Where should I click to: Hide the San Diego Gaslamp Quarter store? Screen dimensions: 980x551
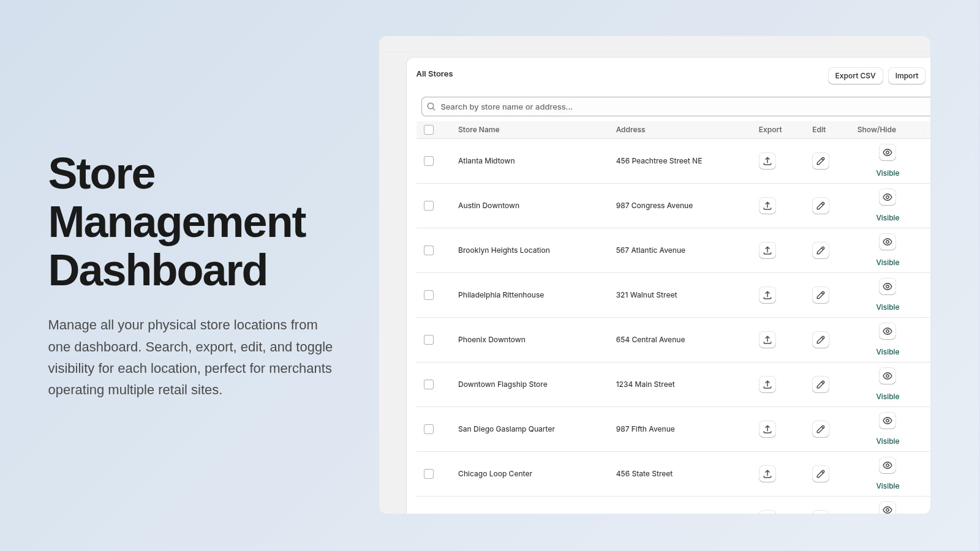pos(888,421)
